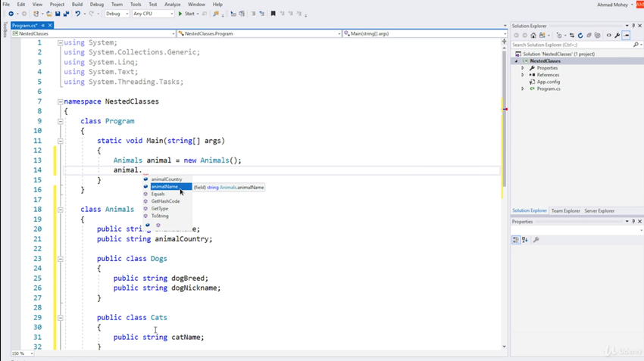Viewport: 644px width, 361px height.
Task: Click the Find in Files toolbar icon
Action: 216,14
